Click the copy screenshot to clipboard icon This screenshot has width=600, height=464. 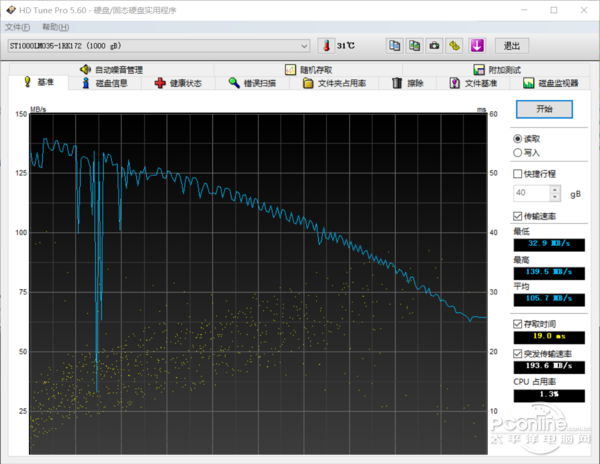[x=415, y=46]
